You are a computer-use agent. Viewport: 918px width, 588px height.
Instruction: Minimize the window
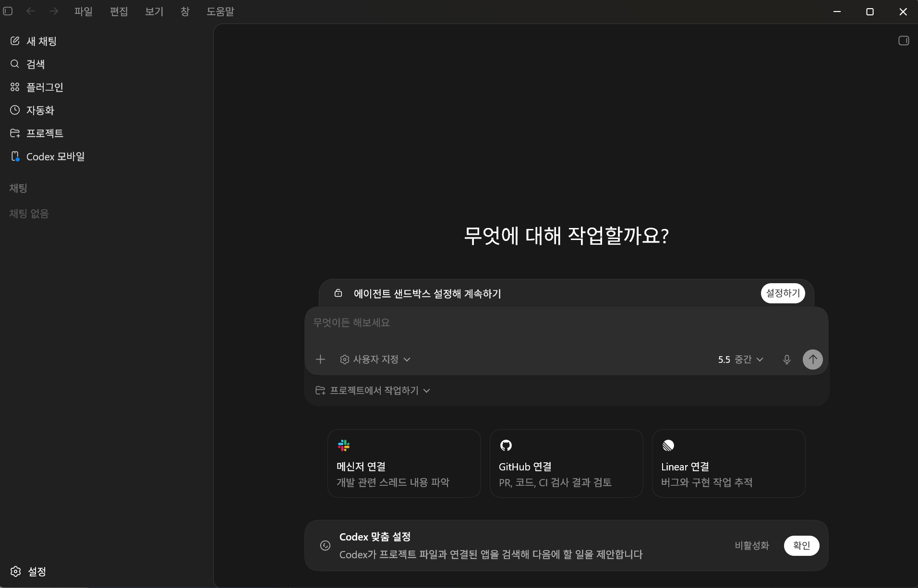[837, 12]
